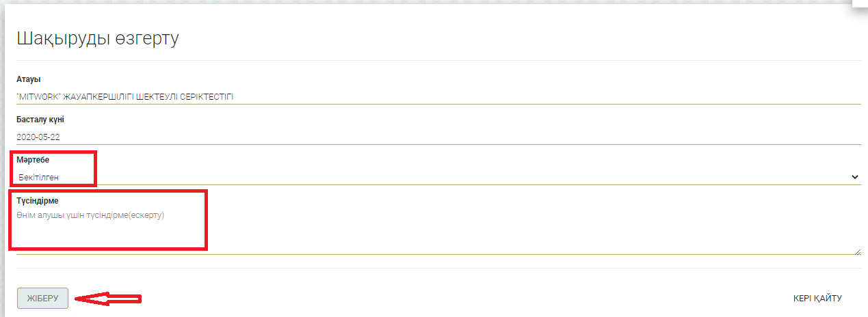The image size is (868, 317).
Task: Click the red highlight border around Мәртебе
Action: [96, 168]
